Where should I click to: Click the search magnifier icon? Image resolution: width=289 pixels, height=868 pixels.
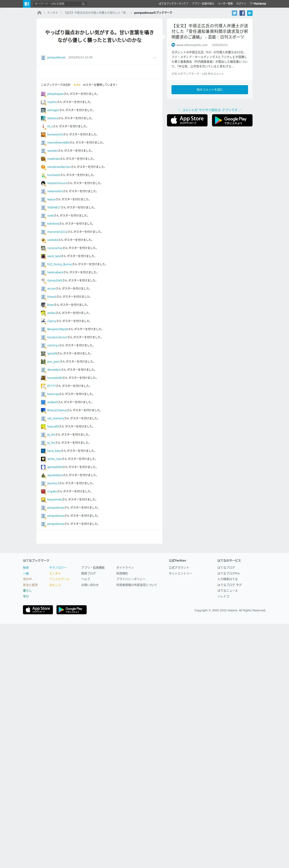(x=84, y=4)
